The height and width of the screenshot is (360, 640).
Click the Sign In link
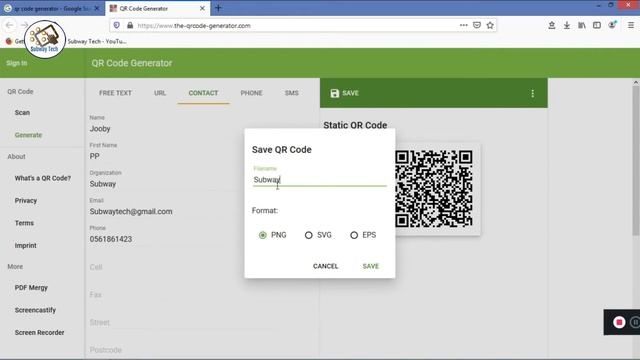[x=17, y=63]
